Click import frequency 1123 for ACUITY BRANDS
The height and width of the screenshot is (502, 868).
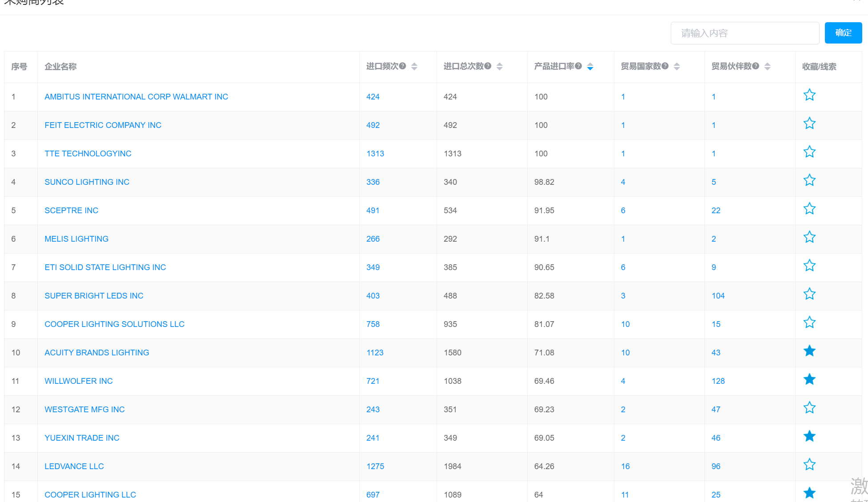coord(375,353)
